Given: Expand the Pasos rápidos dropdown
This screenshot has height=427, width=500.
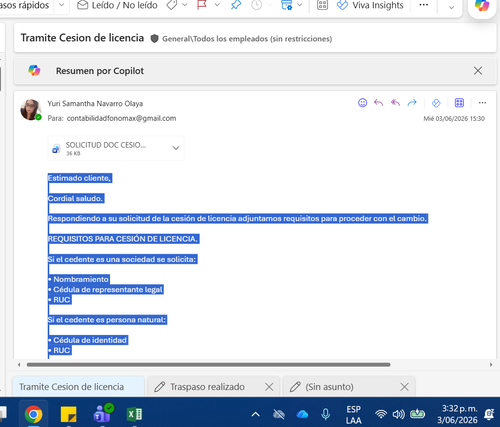Looking at the screenshot, I should tap(62, 5).
